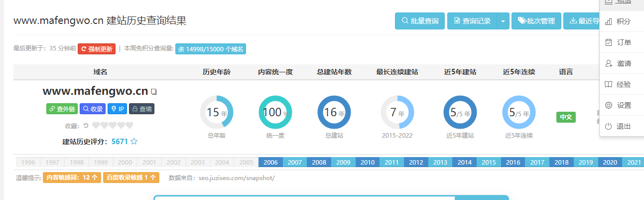The width and height of the screenshot is (644, 200).
Task: Select year 2007 in the timeline
Action: tap(295, 162)
